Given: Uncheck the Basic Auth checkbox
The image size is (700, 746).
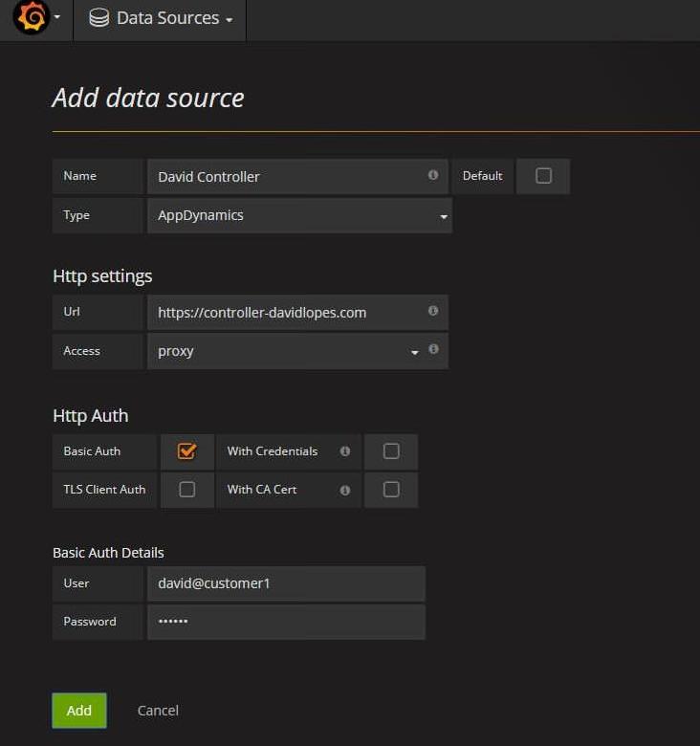Looking at the screenshot, I should [186, 451].
